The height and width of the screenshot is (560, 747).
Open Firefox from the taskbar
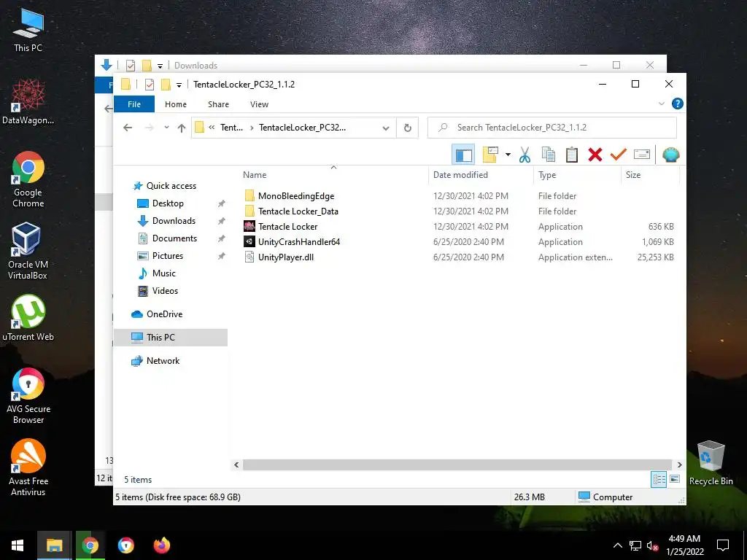coord(161,545)
